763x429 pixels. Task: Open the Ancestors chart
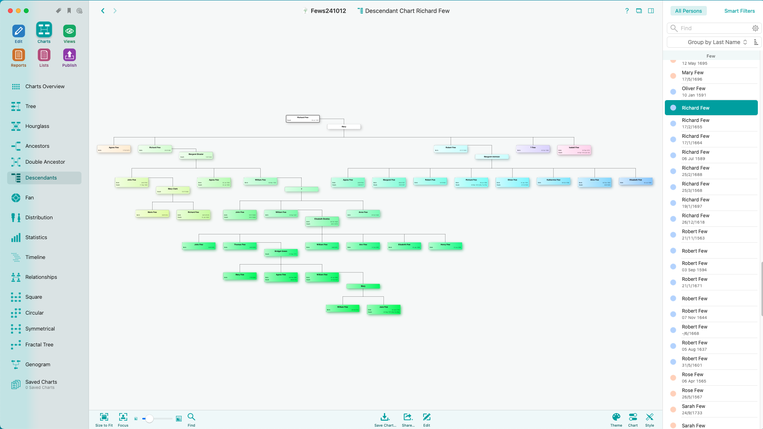click(44, 146)
